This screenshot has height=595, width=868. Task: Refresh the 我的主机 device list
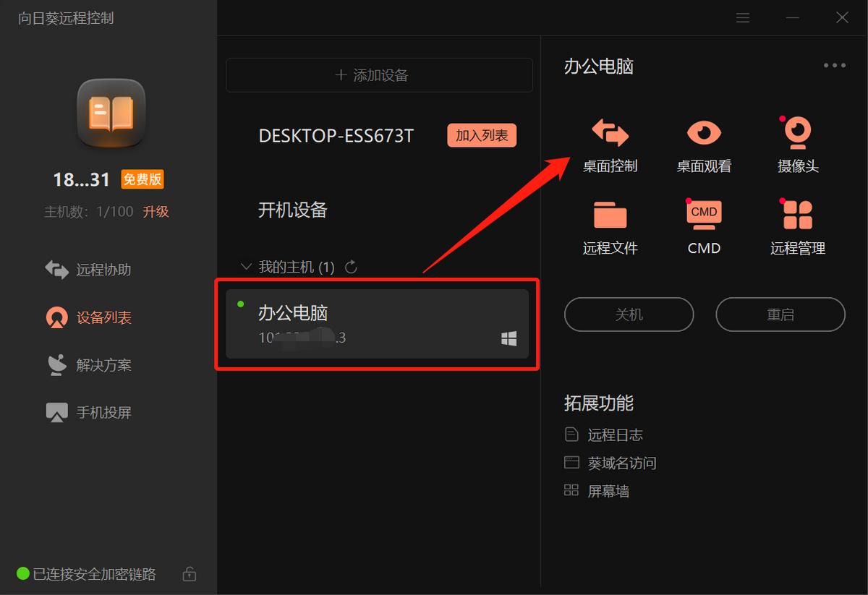pos(351,266)
